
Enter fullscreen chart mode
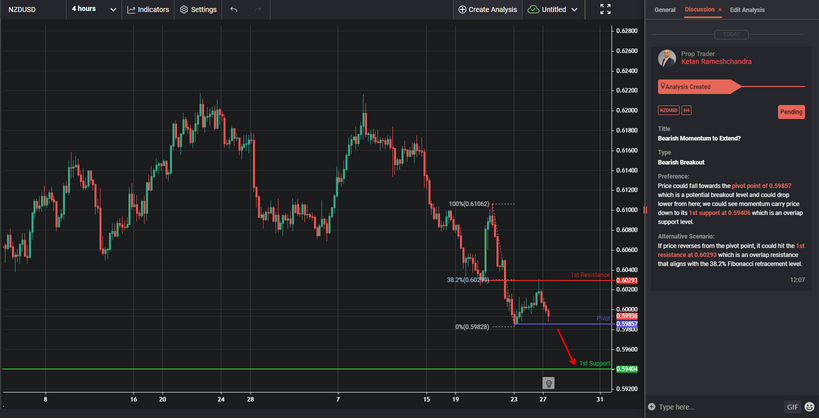pos(605,9)
